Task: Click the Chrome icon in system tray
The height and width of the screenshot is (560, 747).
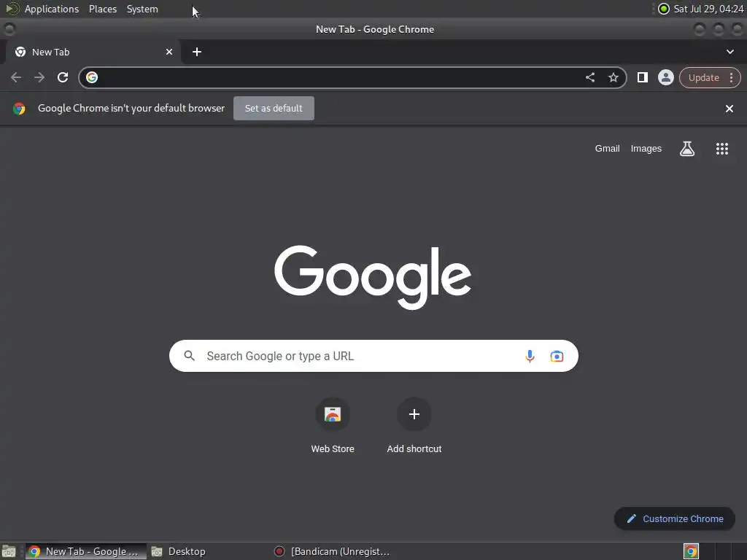Action: [691, 551]
